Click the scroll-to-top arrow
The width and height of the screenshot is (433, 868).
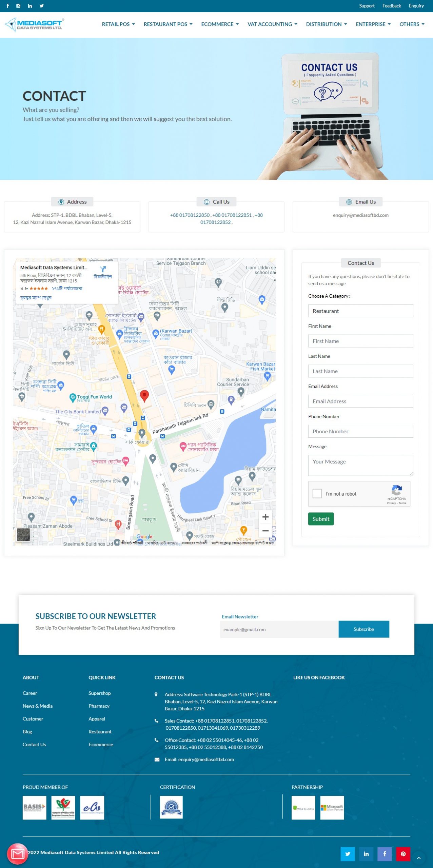click(x=419, y=858)
